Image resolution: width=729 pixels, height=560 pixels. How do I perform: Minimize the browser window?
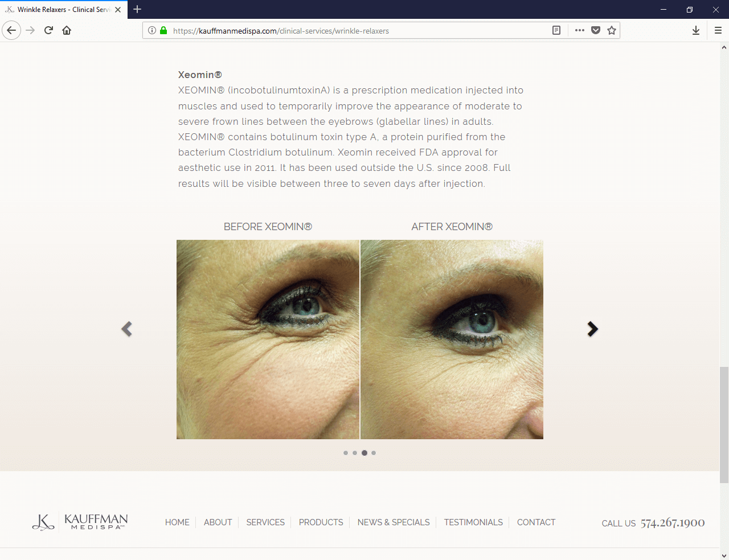pos(664,10)
